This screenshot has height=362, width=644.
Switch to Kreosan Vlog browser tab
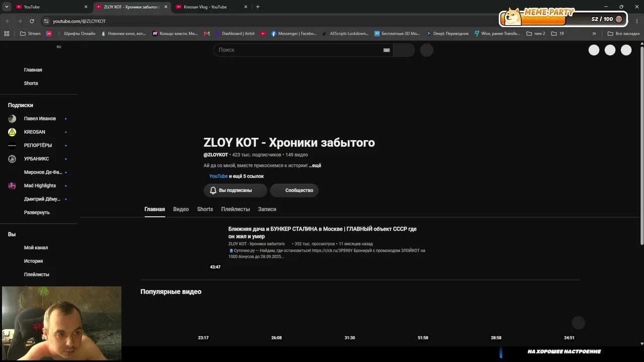pos(212,7)
